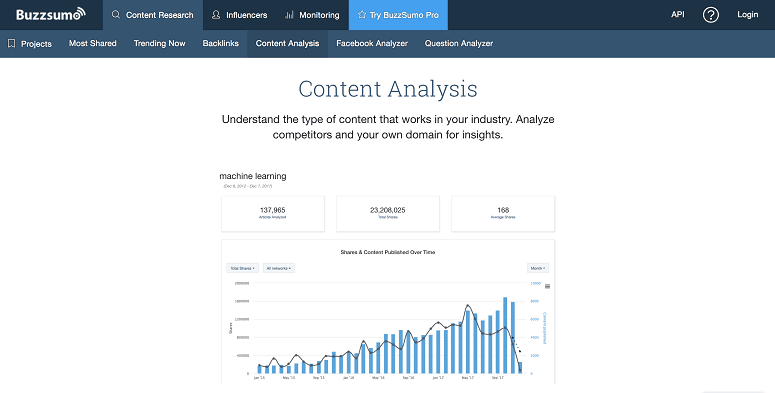Click the 'Content published' right axis label
This screenshot has width=775, height=393.
pos(545,328)
